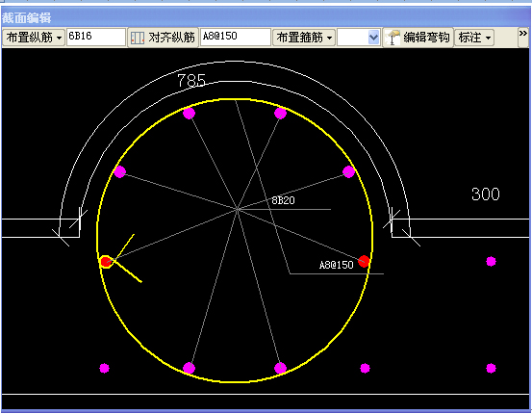Open the 布置纵筋 dropdown arrow
Image resolution: width=532 pixels, height=414 pixels.
59,38
